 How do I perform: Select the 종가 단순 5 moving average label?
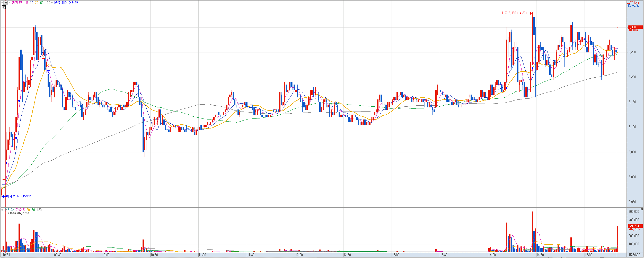20,3
